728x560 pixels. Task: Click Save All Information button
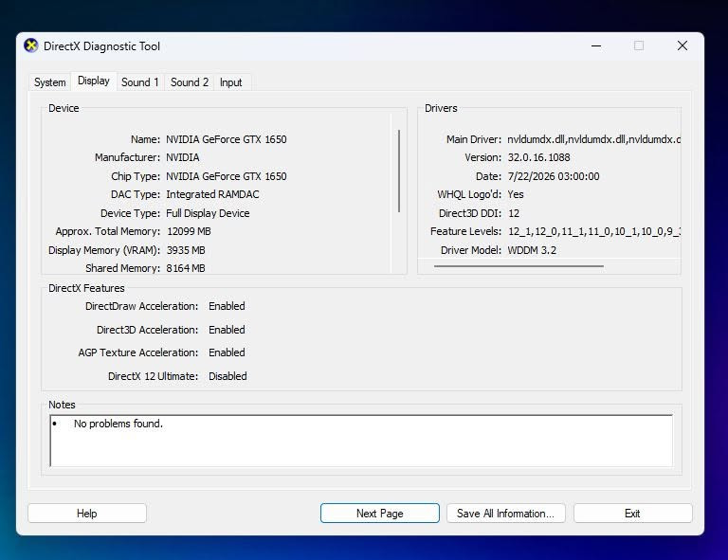coord(505,514)
